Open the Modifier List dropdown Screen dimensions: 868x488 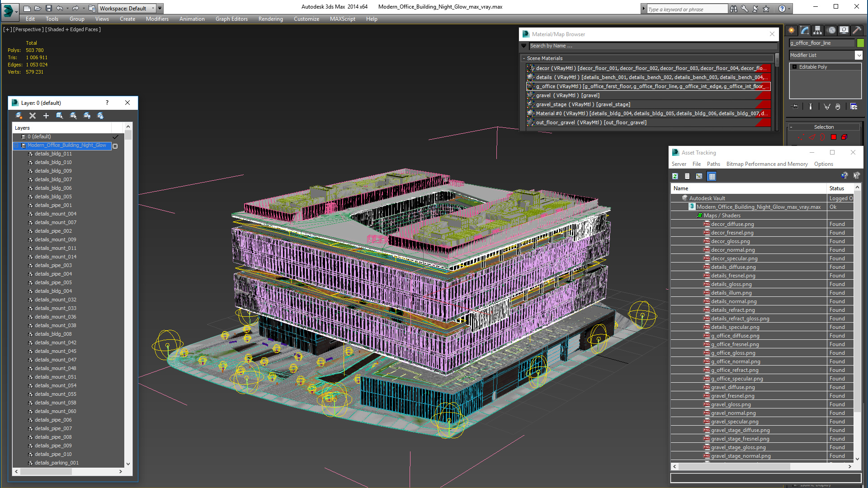(x=859, y=55)
